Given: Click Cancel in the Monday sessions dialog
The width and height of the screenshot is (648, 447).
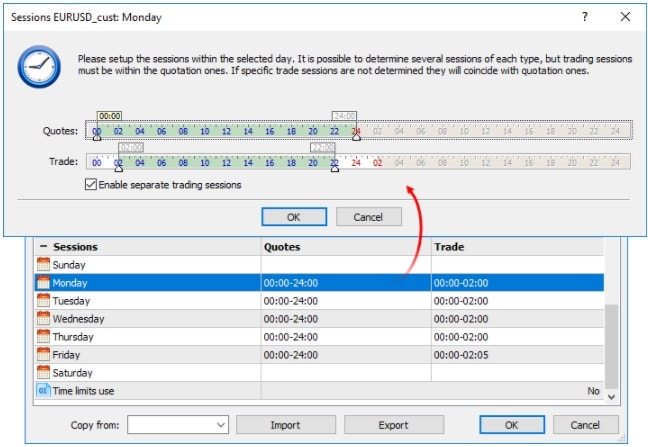Looking at the screenshot, I should click(x=369, y=217).
